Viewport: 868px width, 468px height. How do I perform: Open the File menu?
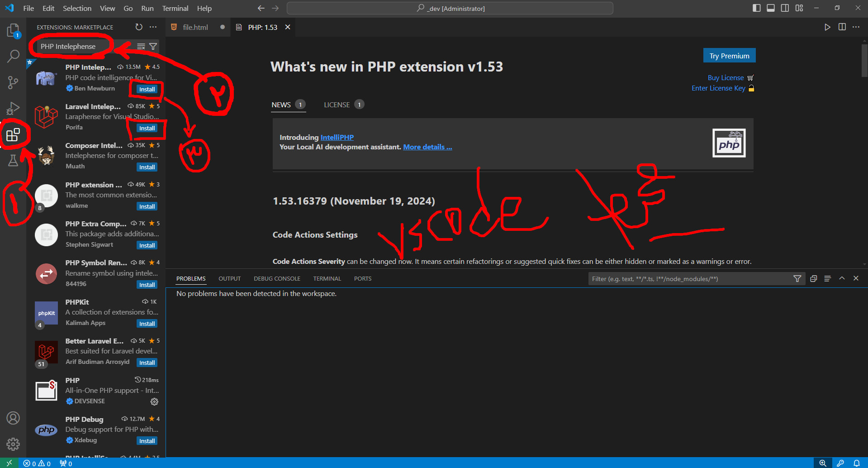[x=28, y=8]
